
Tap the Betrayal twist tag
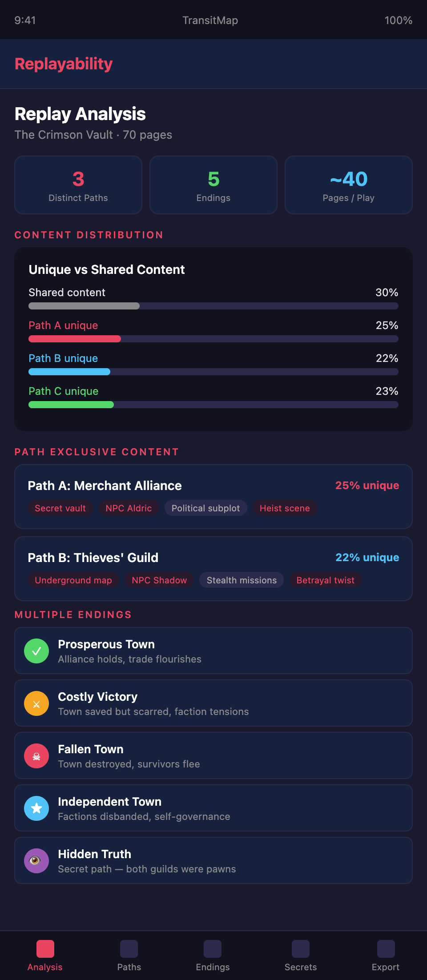coord(325,580)
